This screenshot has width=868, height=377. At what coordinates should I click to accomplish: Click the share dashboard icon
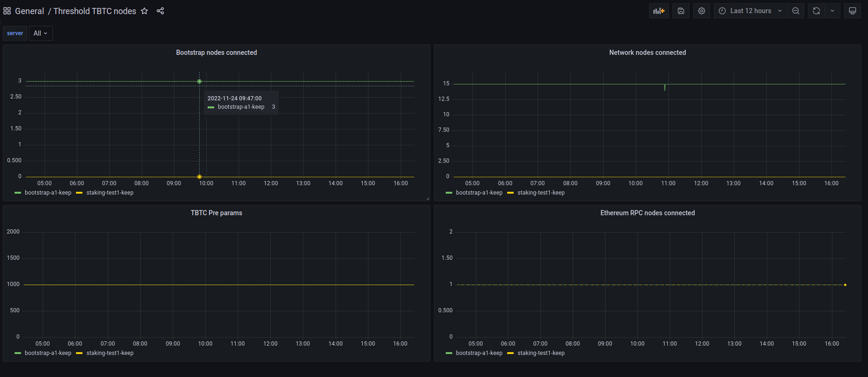click(x=160, y=11)
